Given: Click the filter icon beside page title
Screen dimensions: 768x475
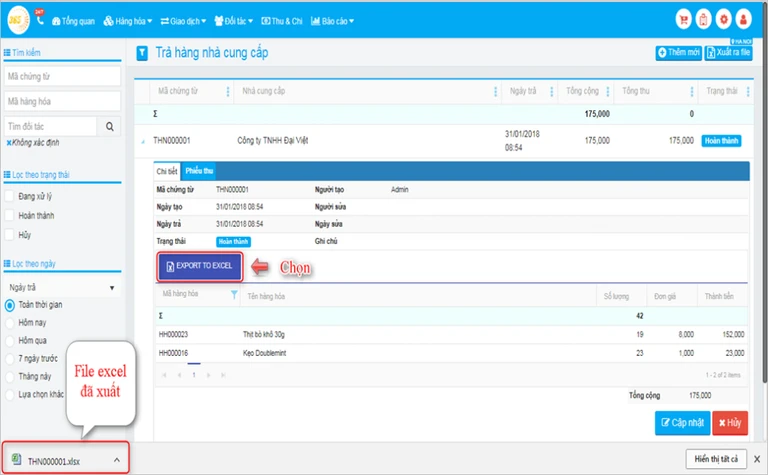Looking at the screenshot, I should 142,53.
